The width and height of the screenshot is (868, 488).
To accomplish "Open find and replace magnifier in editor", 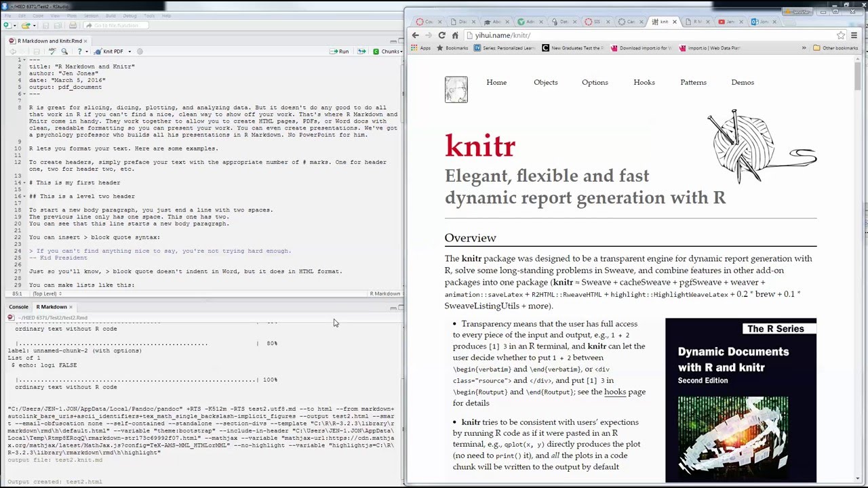I will coord(64,52).
